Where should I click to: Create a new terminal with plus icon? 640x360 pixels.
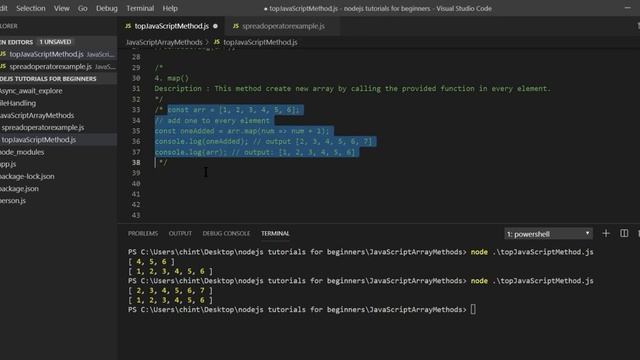pos(606,233)
